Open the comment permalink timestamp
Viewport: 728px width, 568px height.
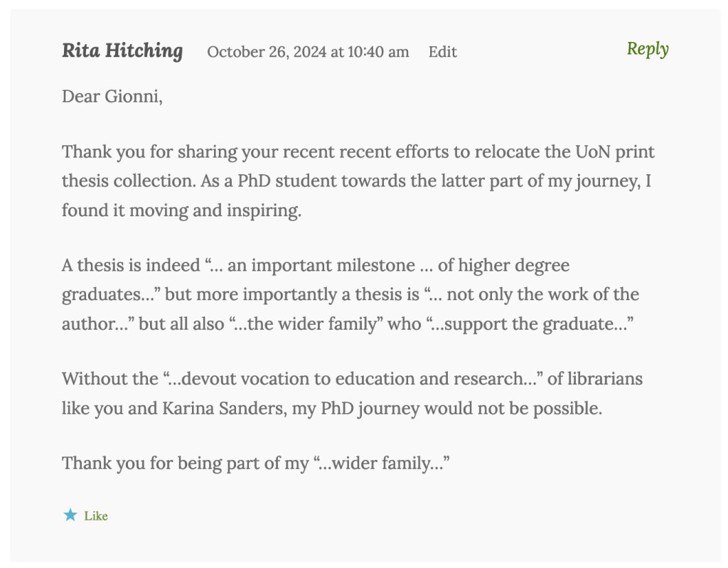coord(306,52)
